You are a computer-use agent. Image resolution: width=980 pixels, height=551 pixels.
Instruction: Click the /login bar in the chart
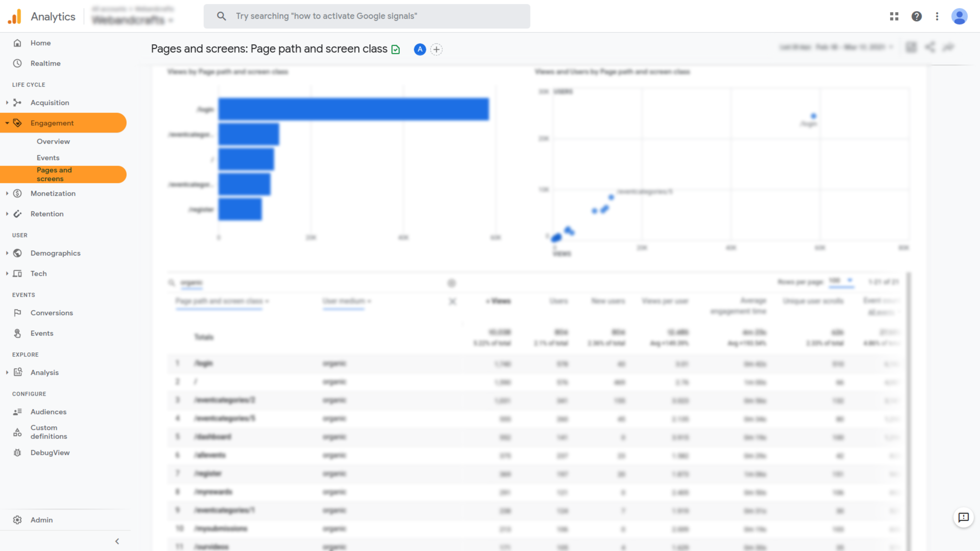coord(353,109)
